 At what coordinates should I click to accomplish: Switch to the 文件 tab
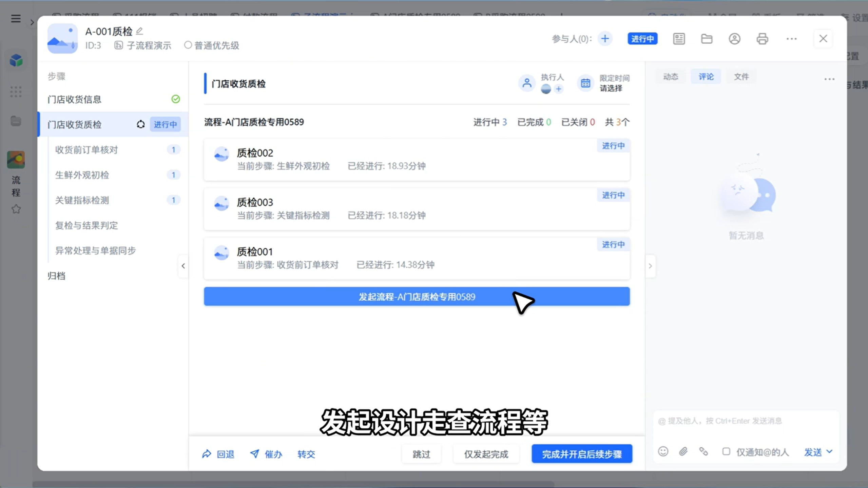coord(741,77)
